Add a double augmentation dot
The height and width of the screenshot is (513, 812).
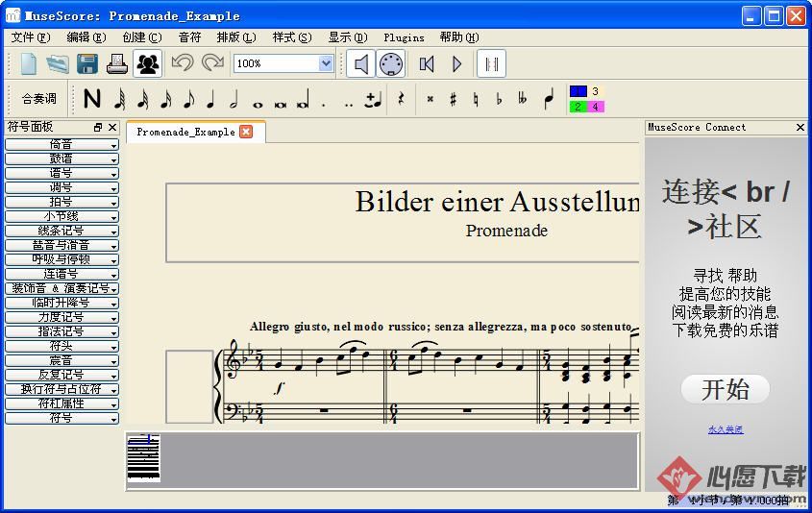349,104
